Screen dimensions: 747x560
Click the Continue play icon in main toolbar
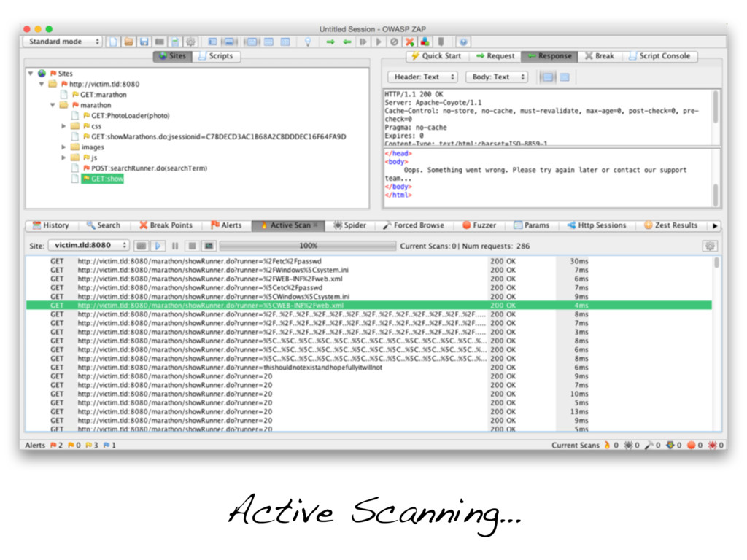tap(379, 42)
